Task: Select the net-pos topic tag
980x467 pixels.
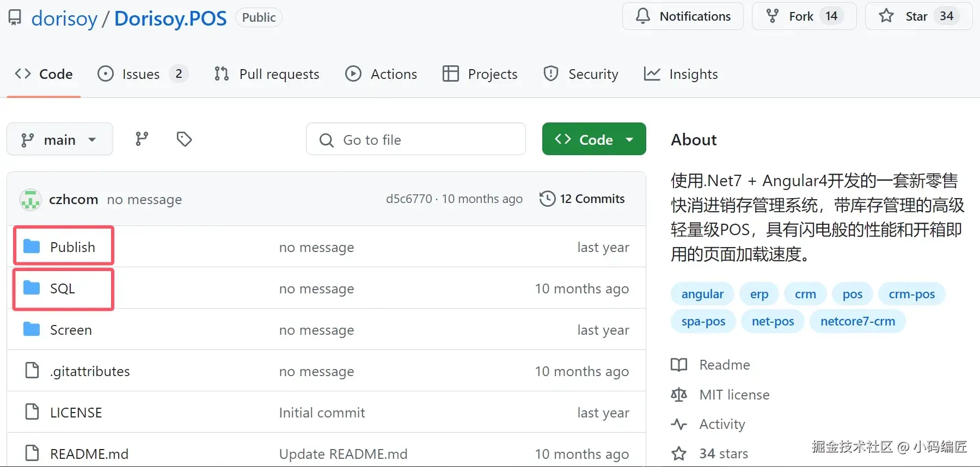Action: tap(773, 321)
